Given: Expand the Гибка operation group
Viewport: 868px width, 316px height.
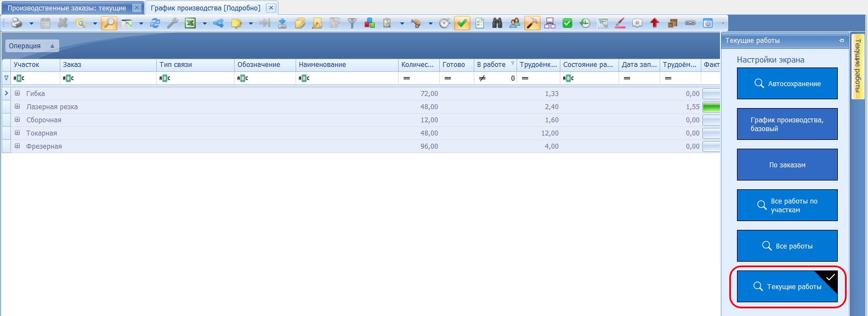Looking at the screenshot, I should (x=18, y=93).
